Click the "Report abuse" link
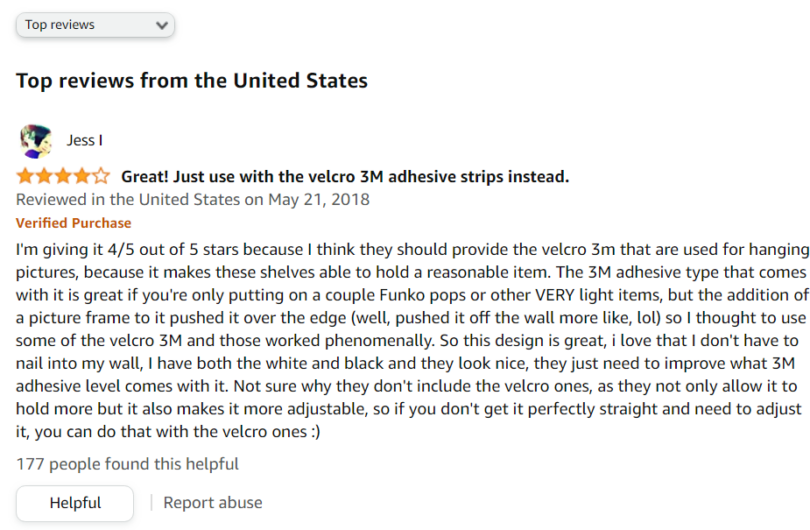 coord(213,503)
